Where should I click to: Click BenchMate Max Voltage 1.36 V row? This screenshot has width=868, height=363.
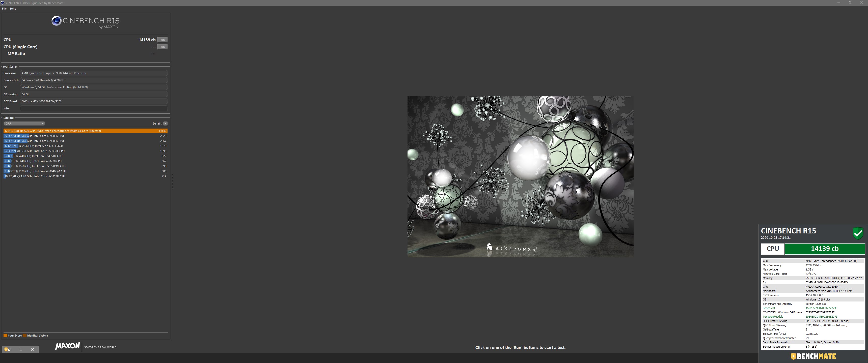pyautogui.click(x=813, y=270)
